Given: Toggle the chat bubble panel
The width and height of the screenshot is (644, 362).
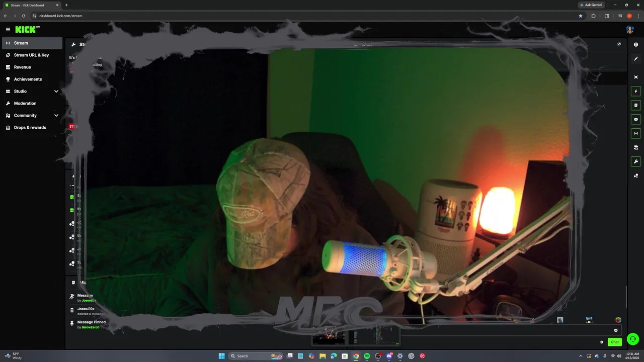Looking at the screenshot, I should tap(636, 120).
